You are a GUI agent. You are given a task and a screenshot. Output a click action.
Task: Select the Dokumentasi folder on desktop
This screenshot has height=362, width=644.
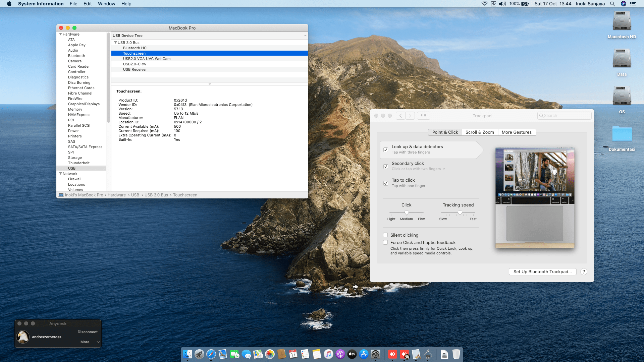pyautogui.click(x=622, y=138)
